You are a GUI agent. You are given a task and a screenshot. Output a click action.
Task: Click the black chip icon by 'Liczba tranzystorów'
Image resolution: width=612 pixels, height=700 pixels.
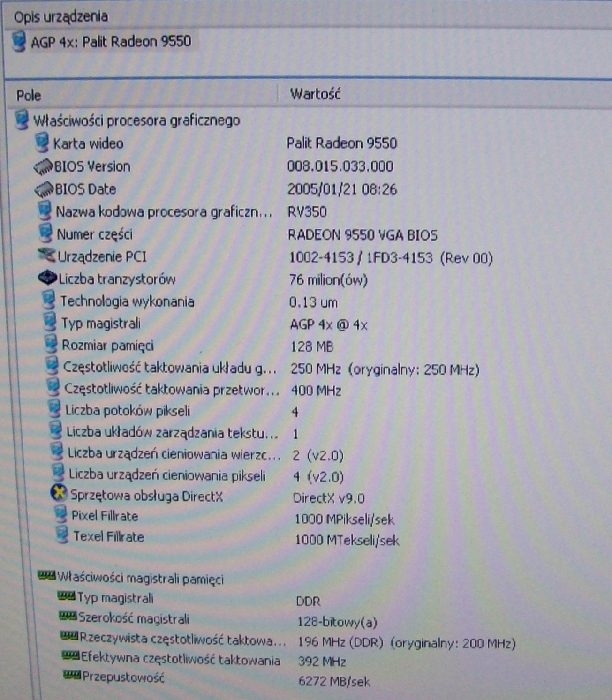click(x=48, y=278)
